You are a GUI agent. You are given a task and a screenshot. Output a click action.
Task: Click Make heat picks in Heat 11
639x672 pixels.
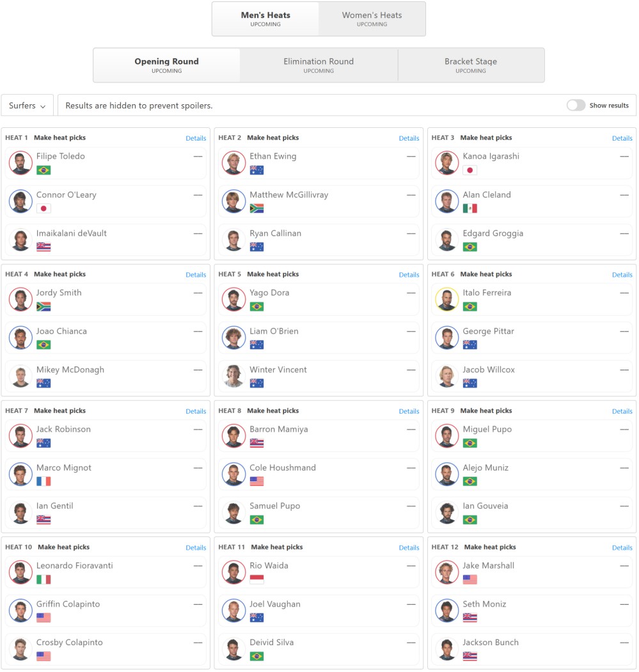[276, 547]
